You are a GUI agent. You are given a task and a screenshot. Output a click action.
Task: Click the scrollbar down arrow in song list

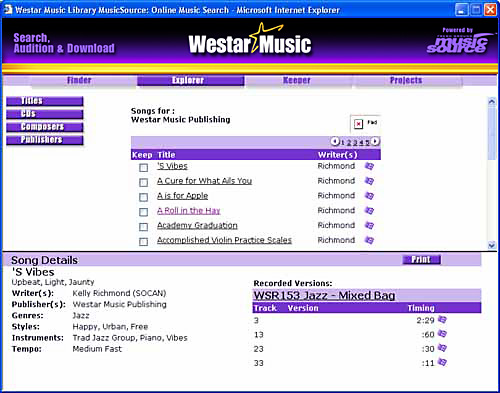click(x=492, y=245)
